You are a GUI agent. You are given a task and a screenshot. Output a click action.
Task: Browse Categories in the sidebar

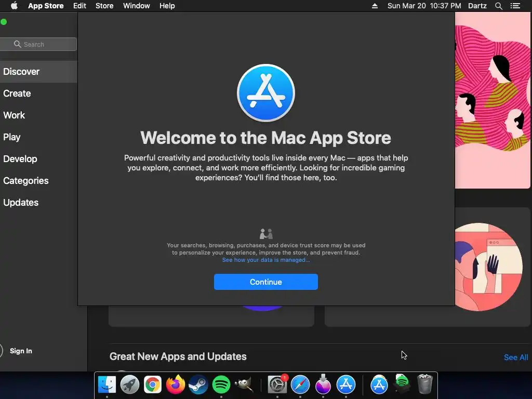pyautogui.click(x=26, y=180)
